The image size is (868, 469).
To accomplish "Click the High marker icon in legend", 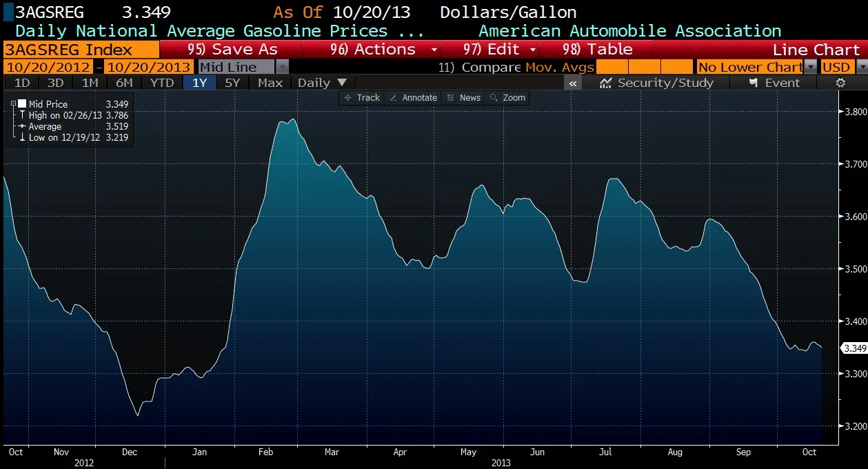I will coord(22,115).
